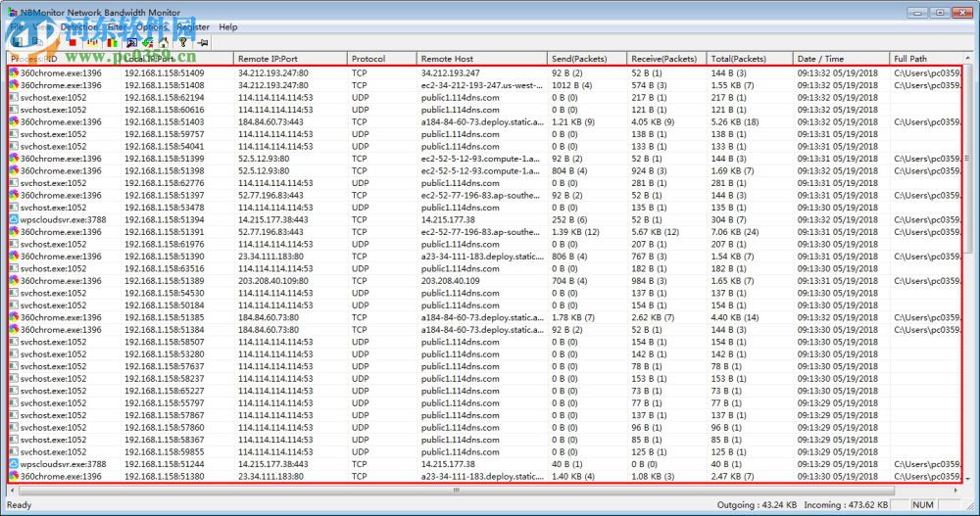Click the Help question mark toolbar icon
The height and width of the screenshot is (516, 980).
click(183, 42)
